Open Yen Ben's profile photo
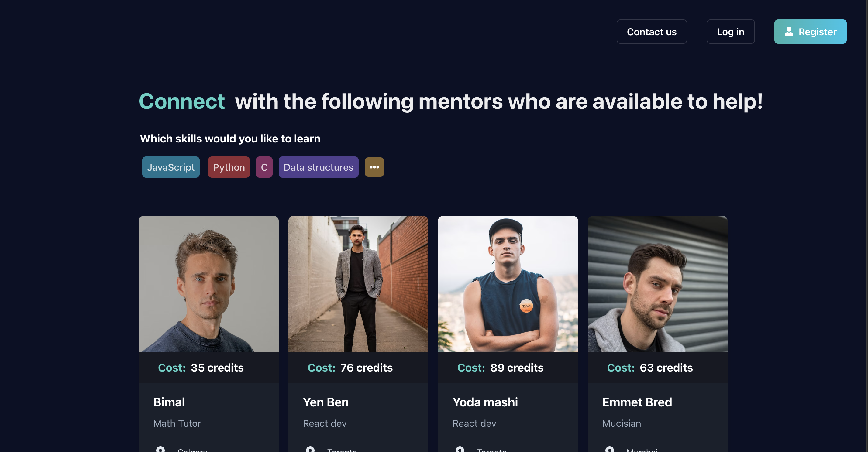The height and width of the screenshot is (452, 868). tap(358, 284)
